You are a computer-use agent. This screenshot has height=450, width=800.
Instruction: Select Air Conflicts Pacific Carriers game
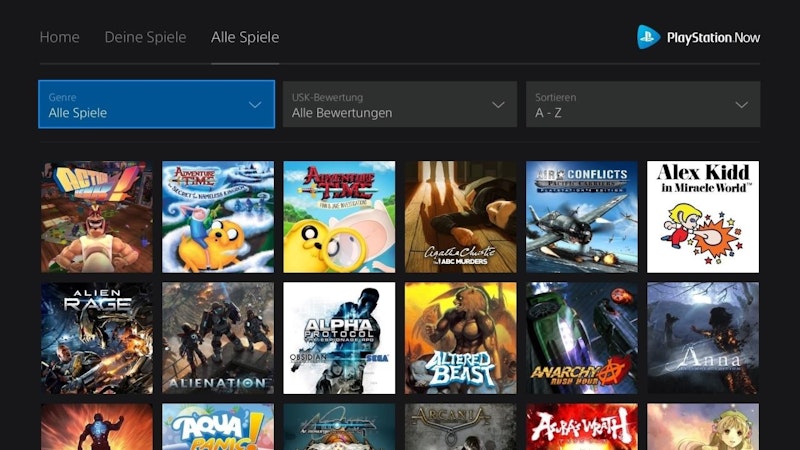pos(582,217)
